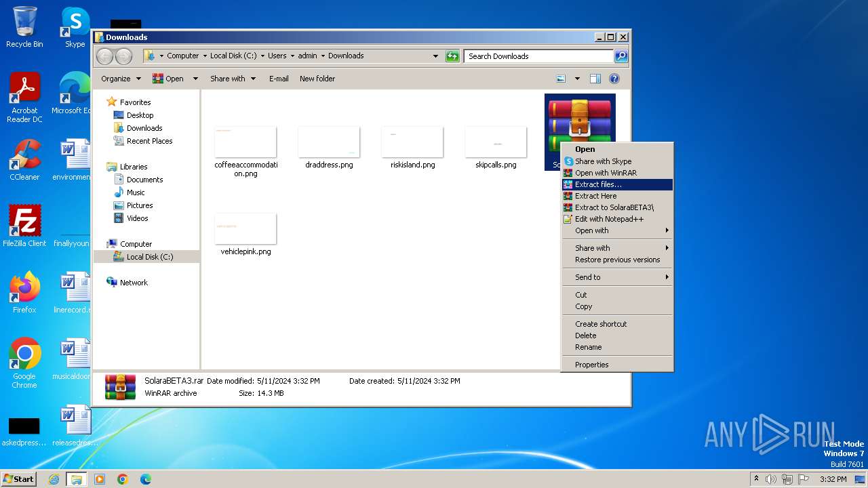Click the Back navigation arrow
This screenshot has width=868, height=488.
(105, 56)
